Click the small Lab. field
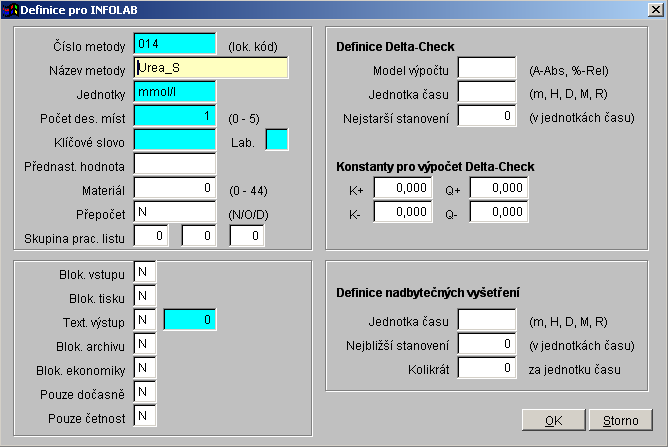This screenshot has width=668, height=447. (277, 140)
